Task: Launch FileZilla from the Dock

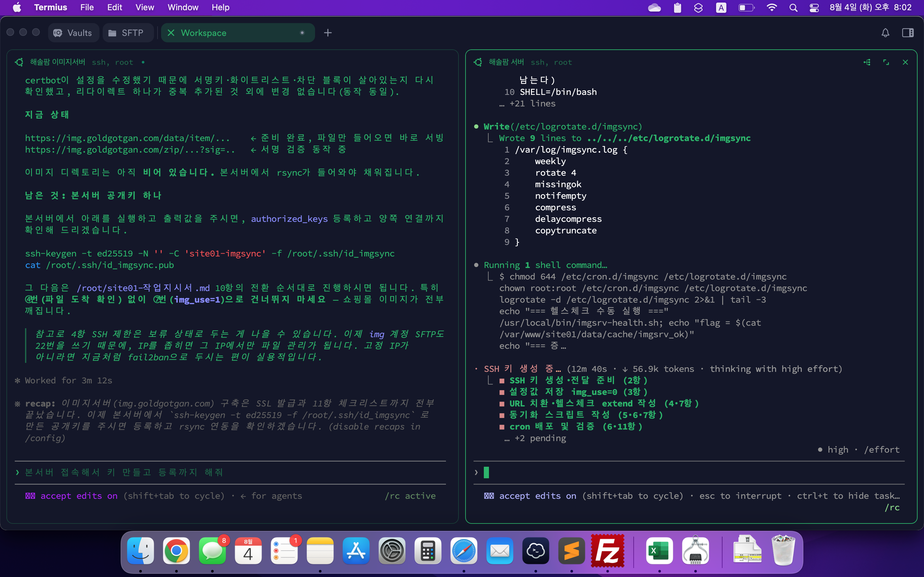Action: click(x=607, y=550)
